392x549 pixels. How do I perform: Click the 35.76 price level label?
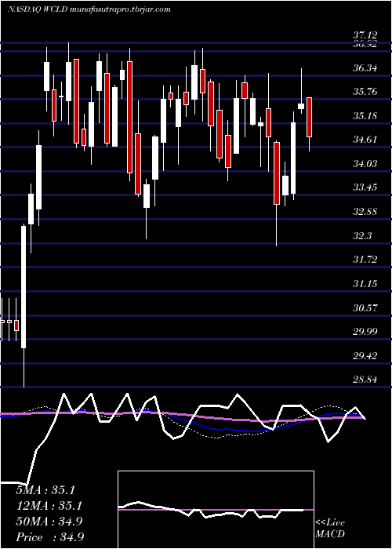tap(365, 92)
